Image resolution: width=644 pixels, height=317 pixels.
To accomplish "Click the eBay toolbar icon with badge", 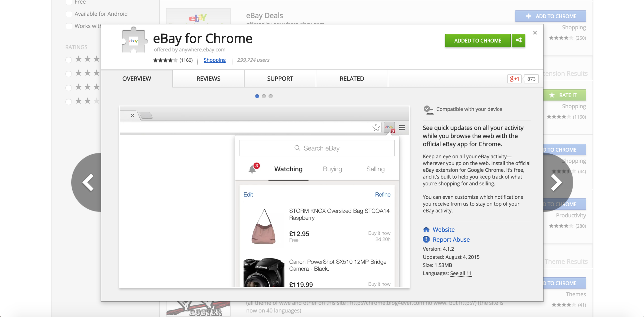I will click(x=389, y=127).
